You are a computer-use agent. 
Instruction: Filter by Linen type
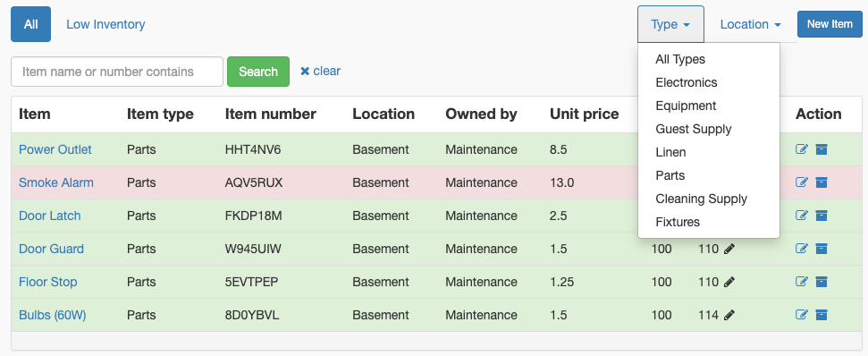[671, 152]
